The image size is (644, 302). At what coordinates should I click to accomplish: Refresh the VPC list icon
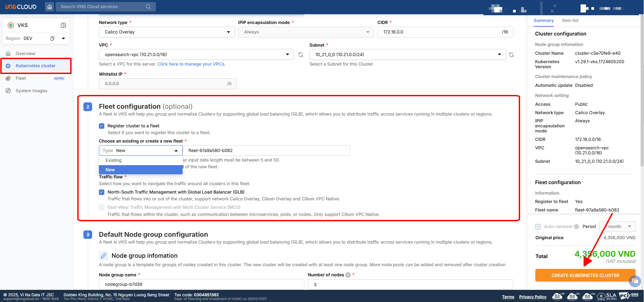click(301, 55)
